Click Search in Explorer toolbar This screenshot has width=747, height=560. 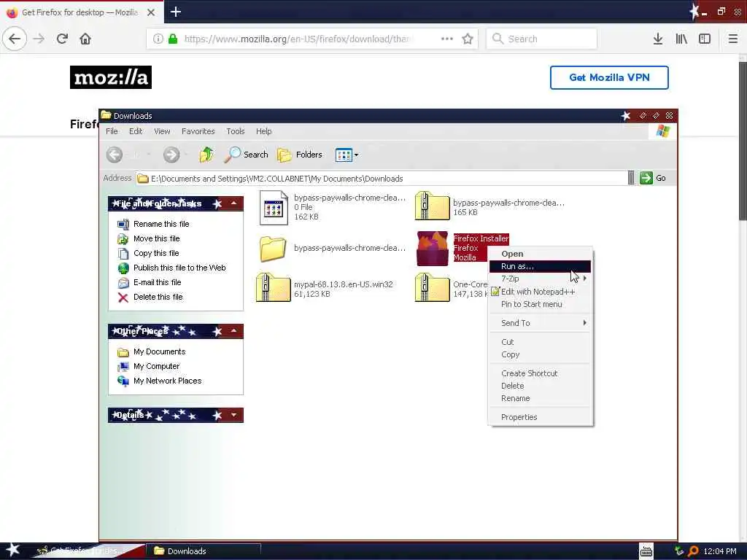click(x=247, y=155)
